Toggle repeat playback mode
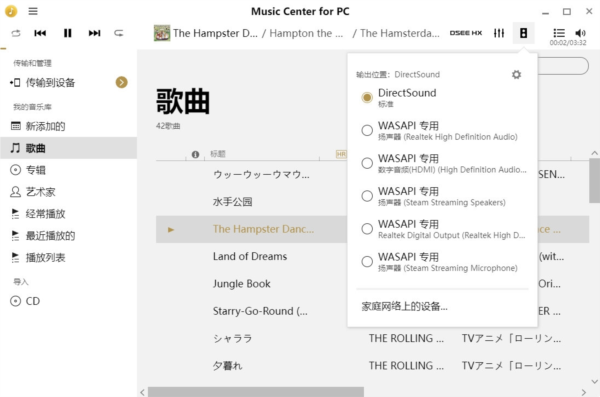 pos(119,33)
